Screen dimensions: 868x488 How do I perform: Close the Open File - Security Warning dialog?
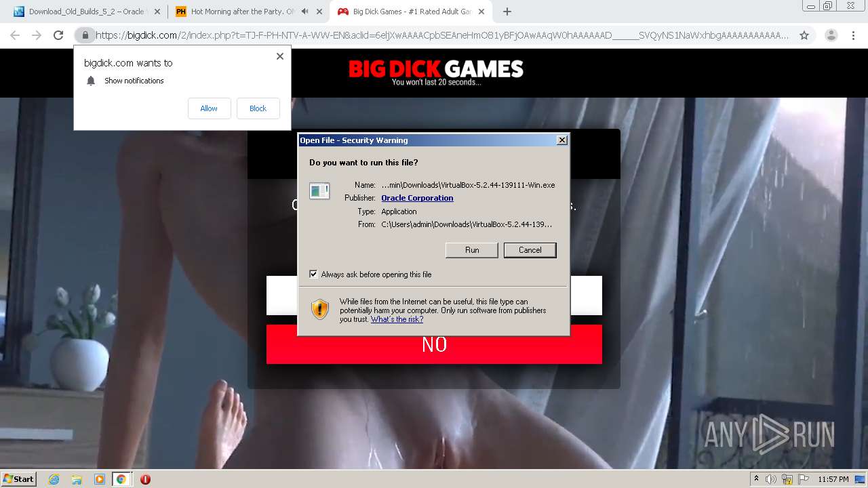coord(562,140)
